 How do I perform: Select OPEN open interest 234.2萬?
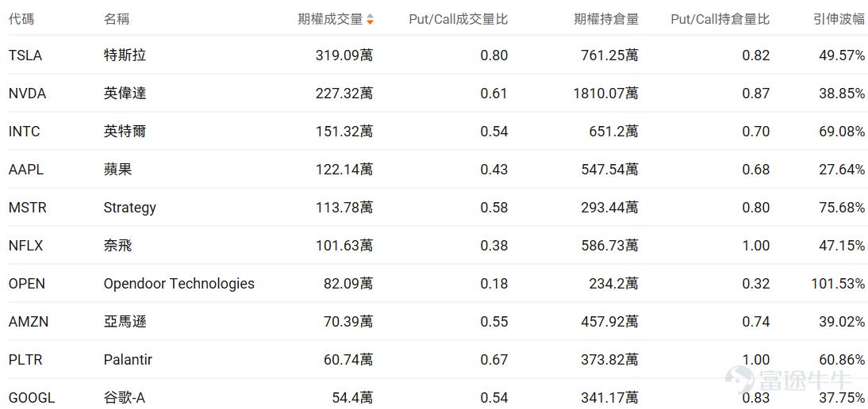pyautogui.click(x=613, y=284)
